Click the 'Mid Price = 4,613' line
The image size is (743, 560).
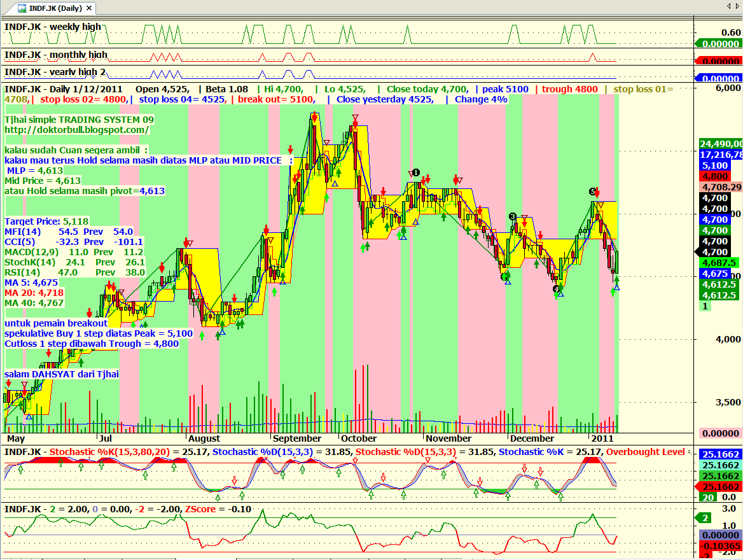point(43,181)
